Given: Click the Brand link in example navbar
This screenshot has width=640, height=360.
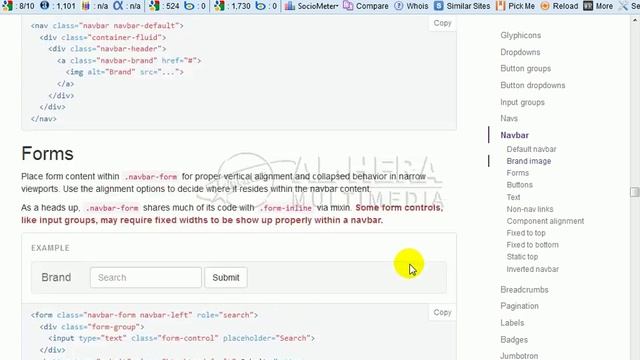Looking at the screenshot, I should click(x=56, y=278).
